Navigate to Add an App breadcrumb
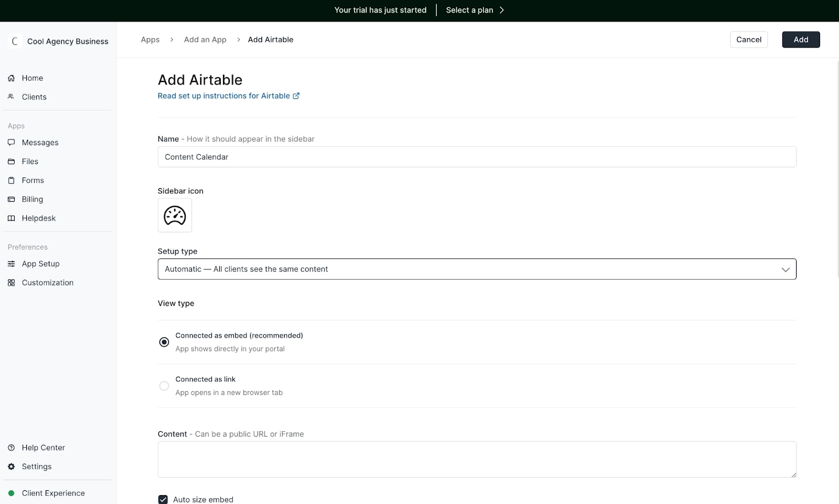The image size is (839, 504). pyautogui.click(x=205, y=40)
